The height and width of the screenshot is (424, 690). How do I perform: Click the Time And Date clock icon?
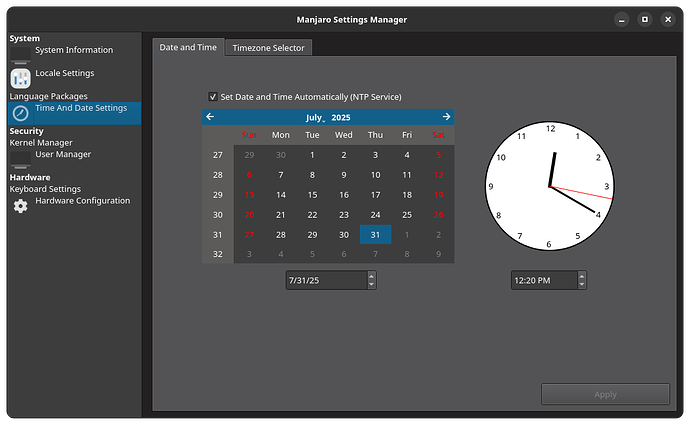point(21,113)
